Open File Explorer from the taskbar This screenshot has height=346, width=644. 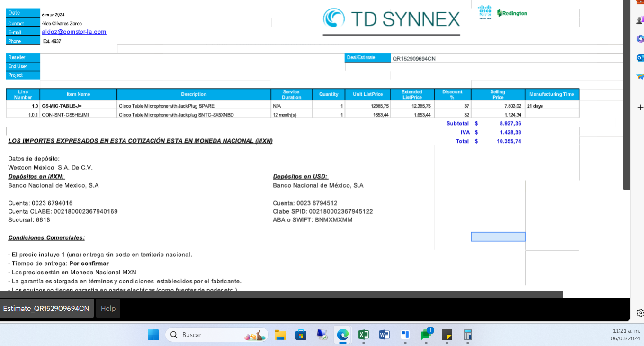coord(280,335)
